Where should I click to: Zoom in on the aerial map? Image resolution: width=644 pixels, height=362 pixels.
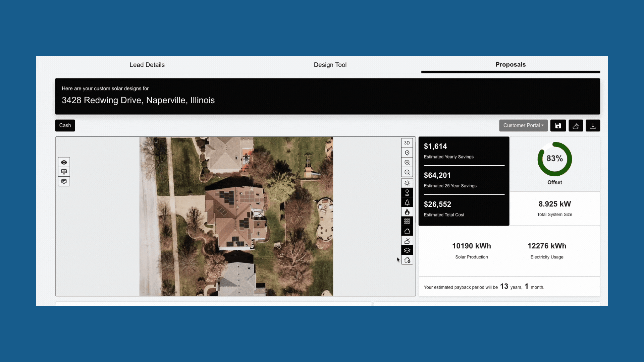407,163
